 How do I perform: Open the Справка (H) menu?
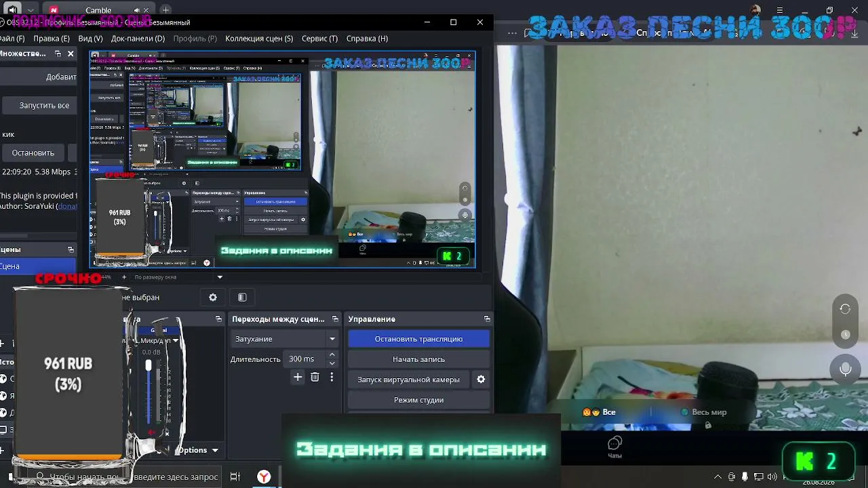tap(367, 39)
